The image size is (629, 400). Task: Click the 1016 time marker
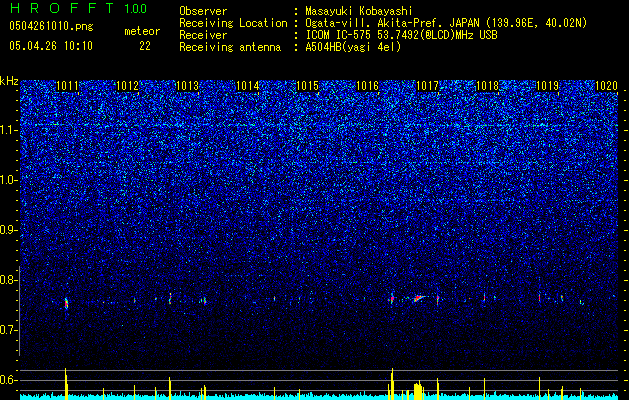(x=367, y=86)
